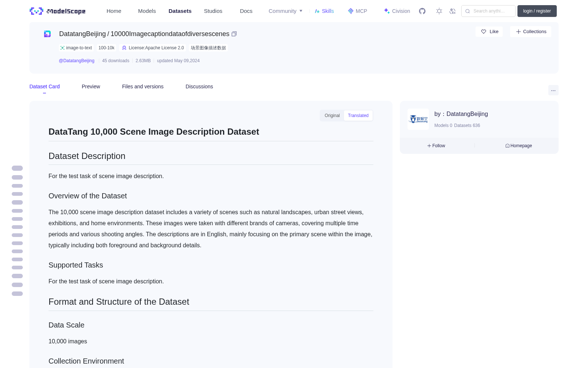Open Models in top navigation

(x=147, y=11)
